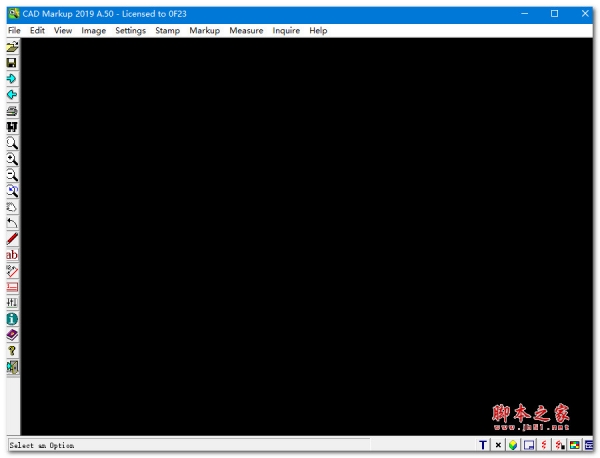Click the blue T icon in status bar

(x=483, y=445)
